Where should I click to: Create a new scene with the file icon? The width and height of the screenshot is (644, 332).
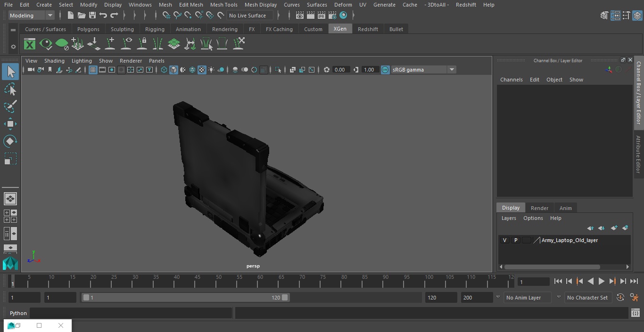click(70, 16)
